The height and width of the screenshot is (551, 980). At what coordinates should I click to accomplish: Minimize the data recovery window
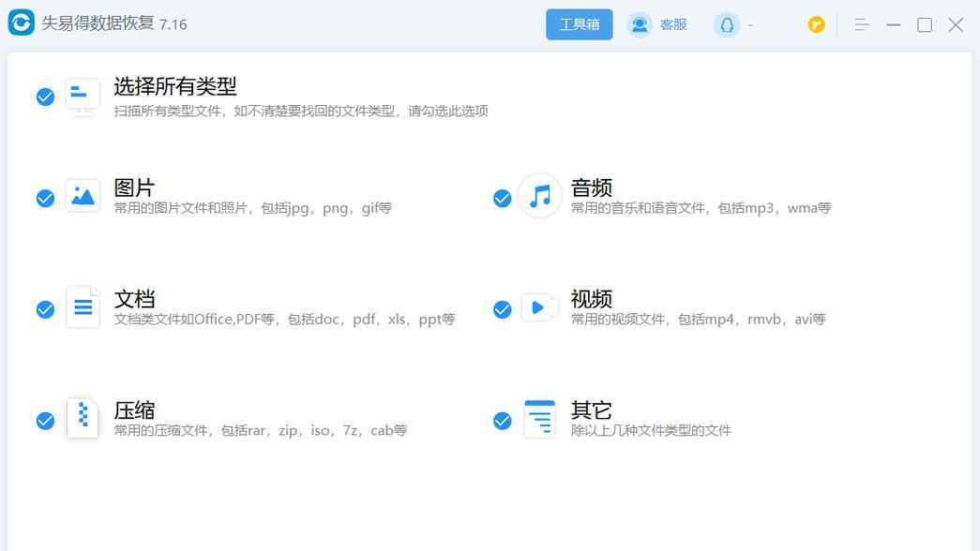(894, 24)
